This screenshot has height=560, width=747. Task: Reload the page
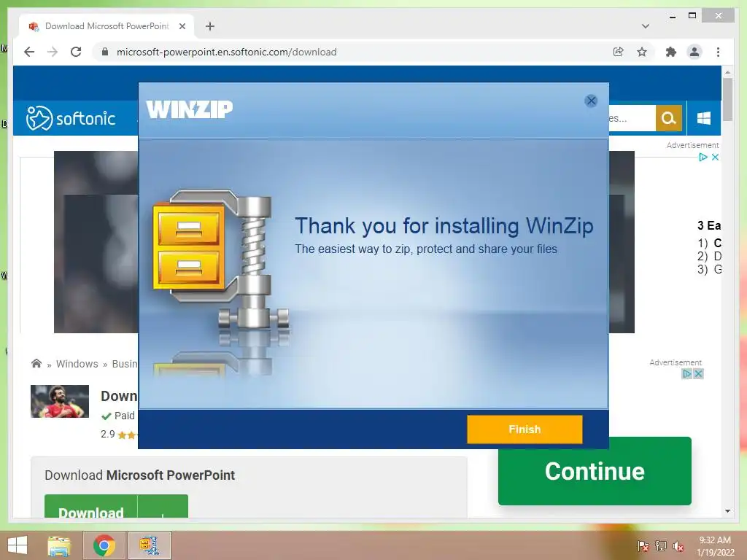click(x=76, y=52)
